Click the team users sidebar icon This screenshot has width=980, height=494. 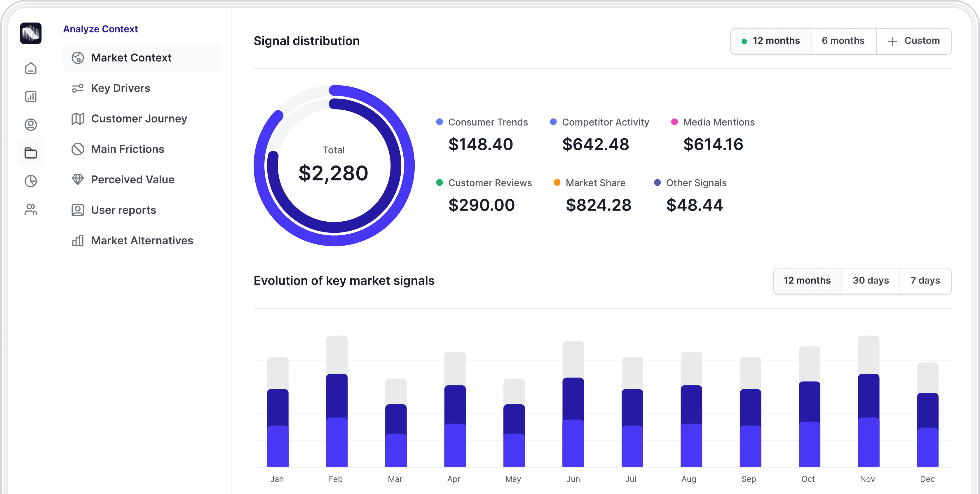coord(31,209)
